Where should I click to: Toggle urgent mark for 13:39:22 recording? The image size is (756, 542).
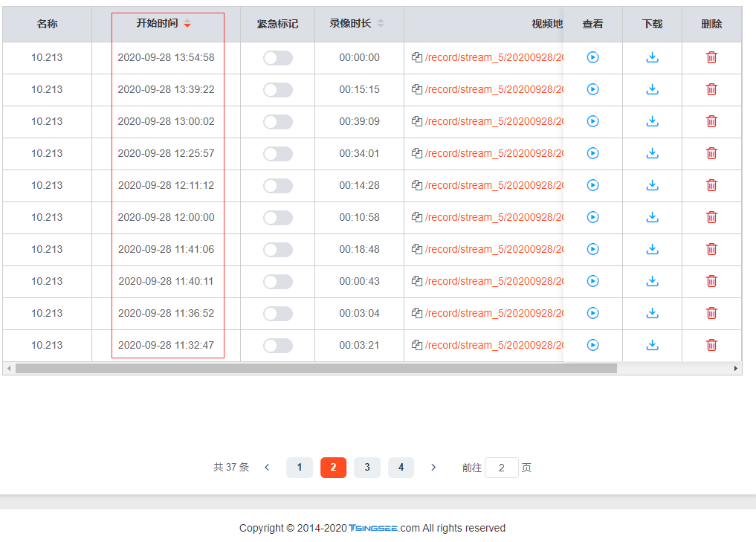coord(278,90)
